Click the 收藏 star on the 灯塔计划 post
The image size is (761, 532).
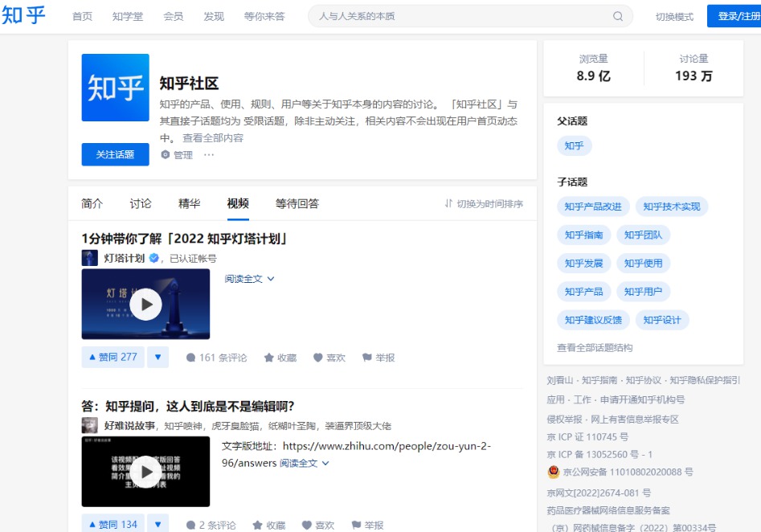point(268,358)
